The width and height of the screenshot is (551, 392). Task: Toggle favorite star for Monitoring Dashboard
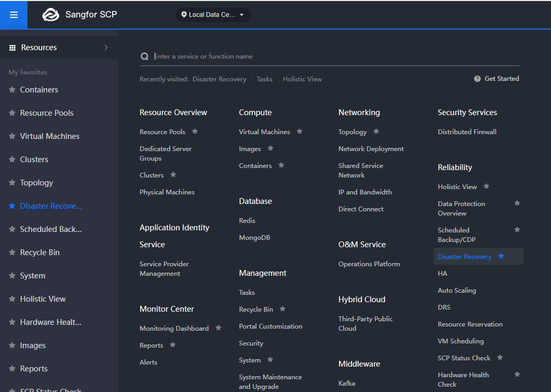pos(218,328)
